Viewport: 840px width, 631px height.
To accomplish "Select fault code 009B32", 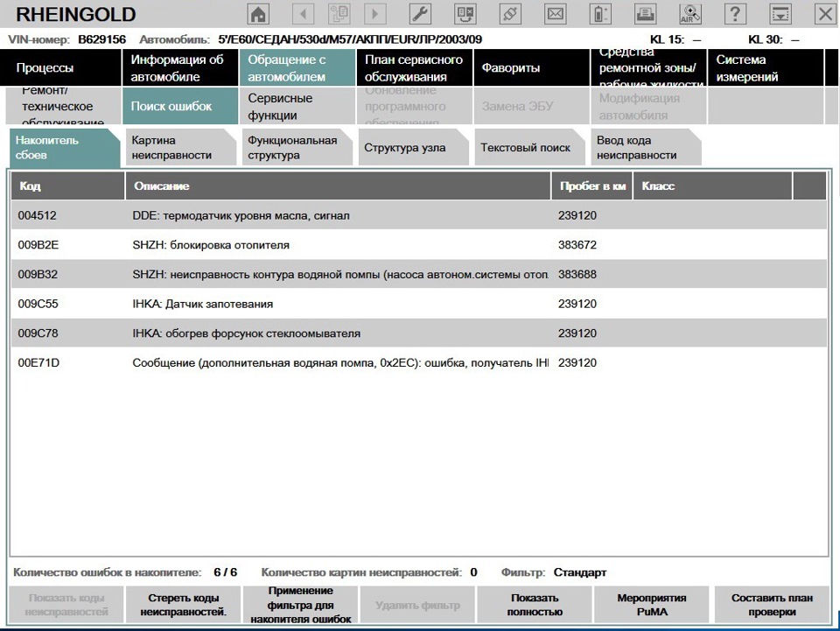I will coord(38,274).
